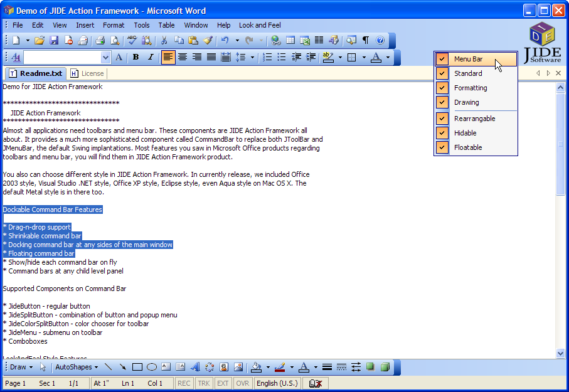Viewport: 569px width, 392px height.
Task: Expand the Line Spacing dropdown arrow
Action: click(x=252, y=57)
